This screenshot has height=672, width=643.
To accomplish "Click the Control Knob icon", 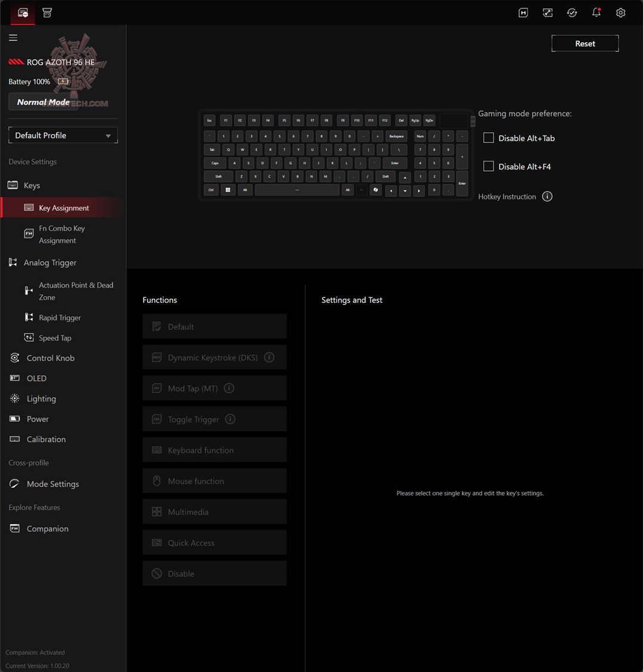I will [x=14, y=357].
